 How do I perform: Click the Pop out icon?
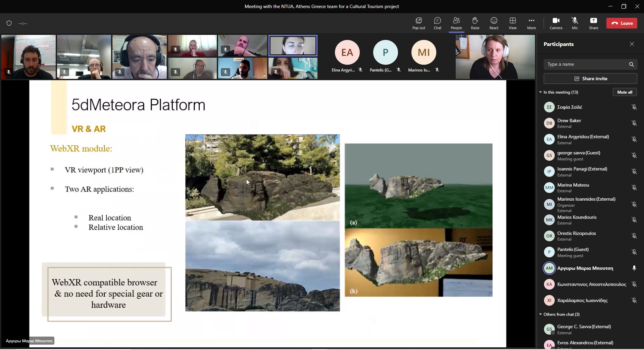(418, 23)
